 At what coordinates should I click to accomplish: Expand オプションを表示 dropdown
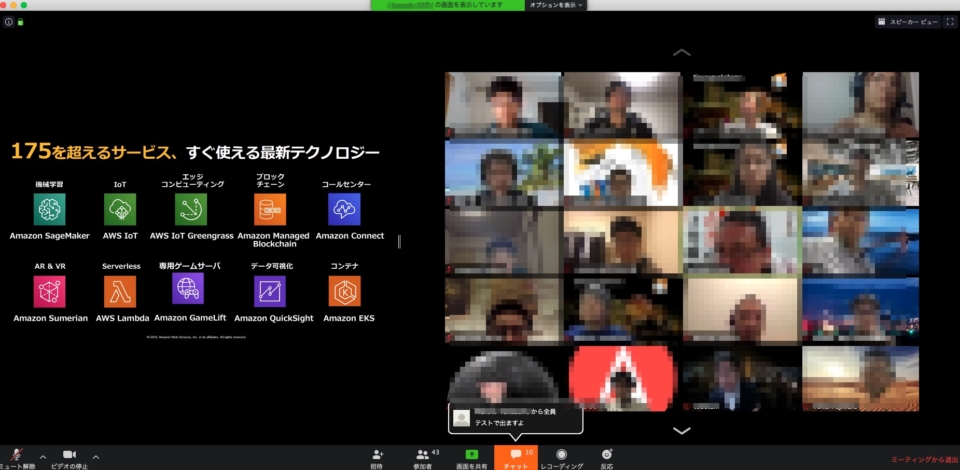click(556, 5)
